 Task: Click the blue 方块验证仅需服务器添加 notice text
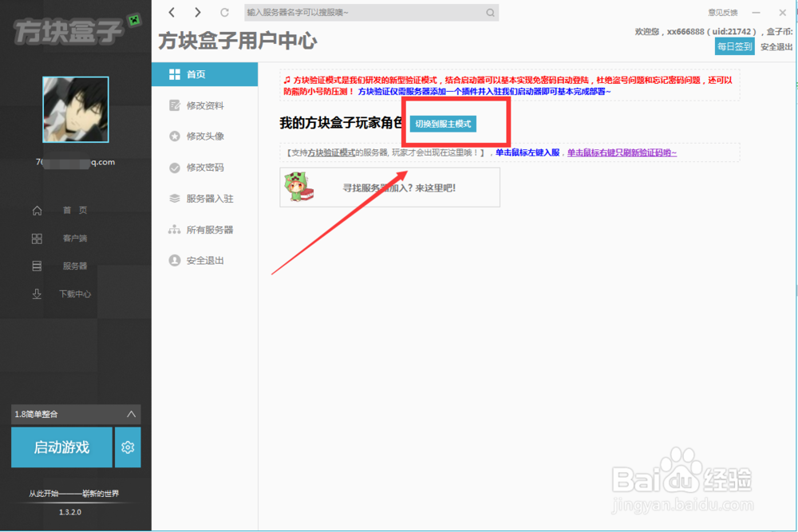(484, 92)
